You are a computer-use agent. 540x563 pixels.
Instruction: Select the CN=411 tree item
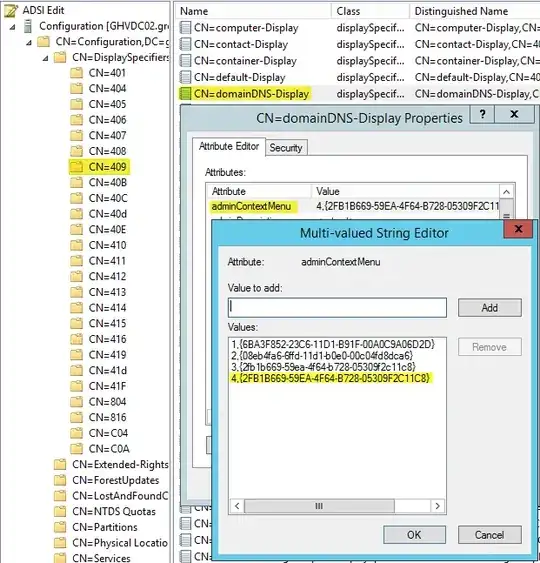tap(107, 261)
